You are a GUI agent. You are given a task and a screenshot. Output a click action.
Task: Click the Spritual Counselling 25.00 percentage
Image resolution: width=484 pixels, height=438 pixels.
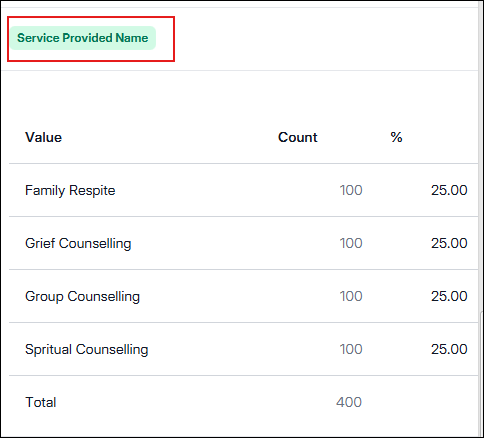(449, 349)
